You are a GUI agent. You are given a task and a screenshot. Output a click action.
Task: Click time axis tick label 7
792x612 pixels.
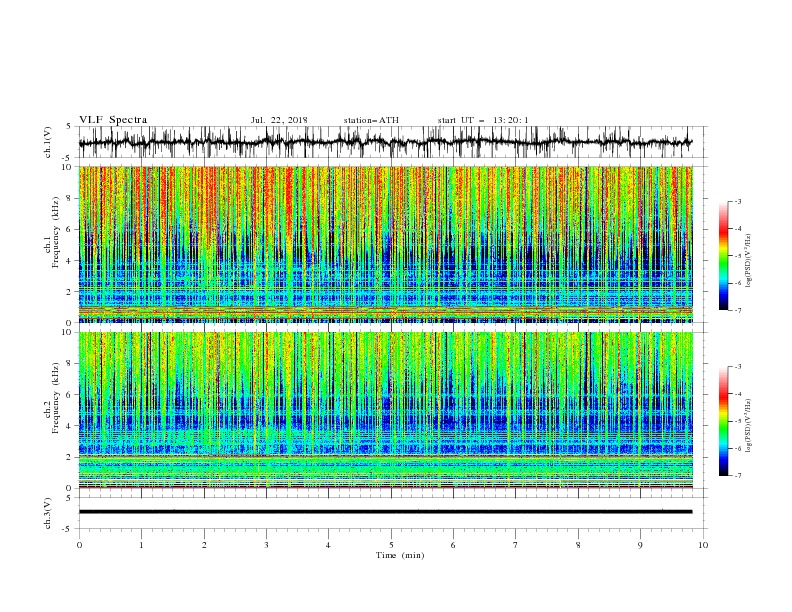[516, 545]
